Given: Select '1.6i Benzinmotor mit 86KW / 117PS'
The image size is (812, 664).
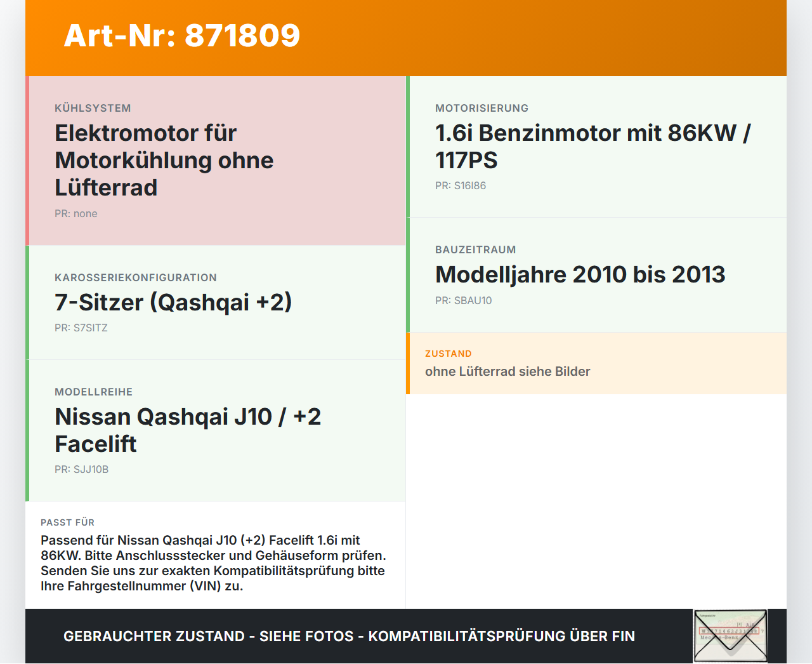Looking at the screenshot, I should pos(593,147).
